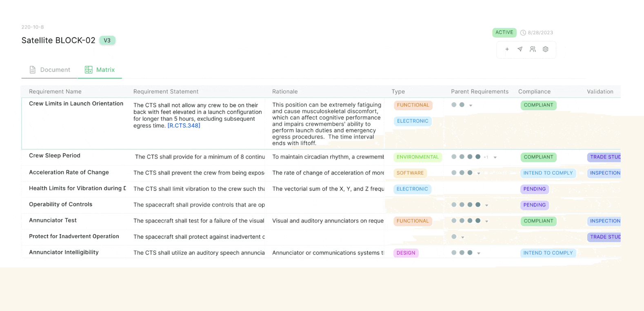This screenshot has height=311, width=644.
Task: Click INSPECTION tag in Annunciator Test row
Action: tap(604, 221)
